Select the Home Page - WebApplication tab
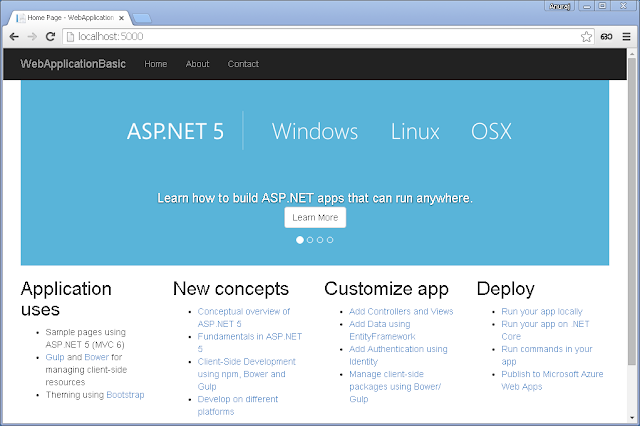 [70, 18]
